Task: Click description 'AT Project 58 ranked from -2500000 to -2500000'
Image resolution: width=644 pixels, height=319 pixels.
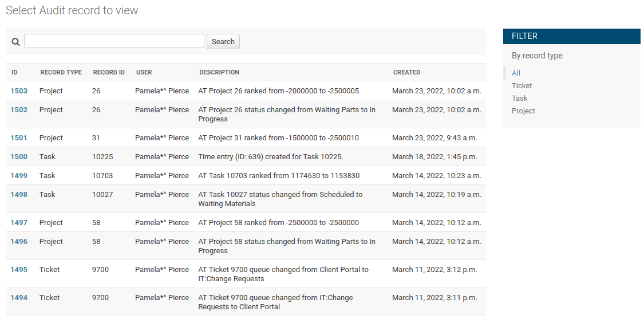Action: (278, 222)
